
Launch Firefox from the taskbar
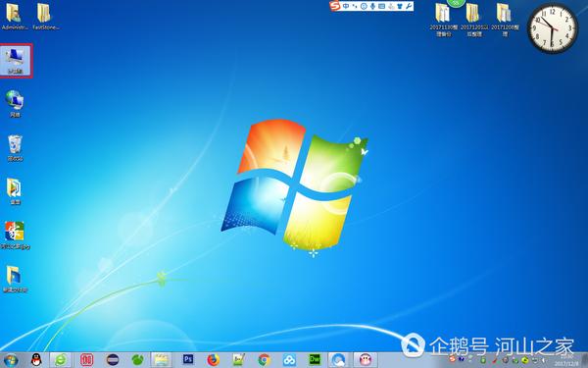(214, 360)
